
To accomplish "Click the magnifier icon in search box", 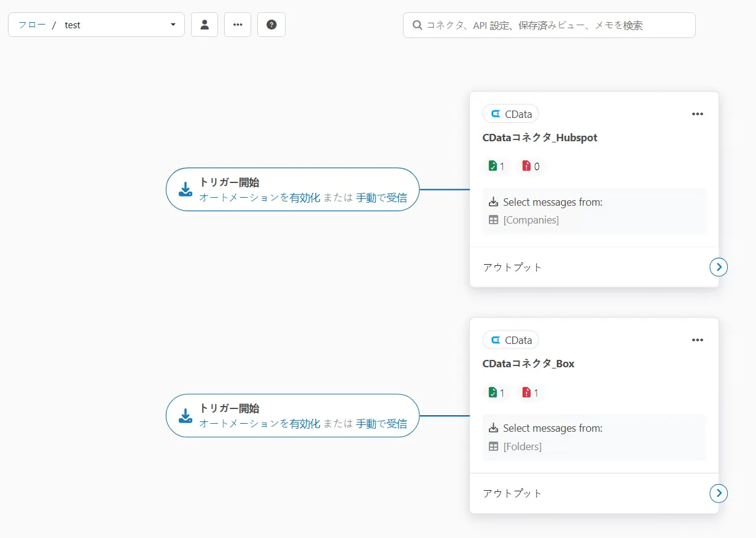I will point(417,25).
